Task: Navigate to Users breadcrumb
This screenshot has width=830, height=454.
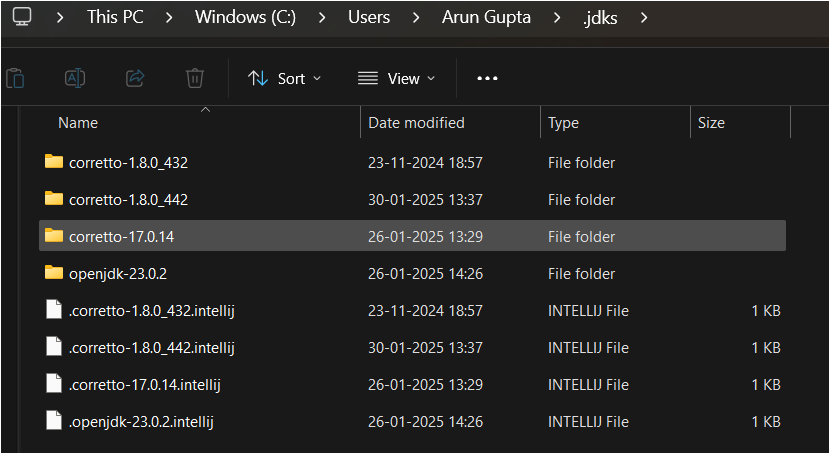Action: pos(369,17)
